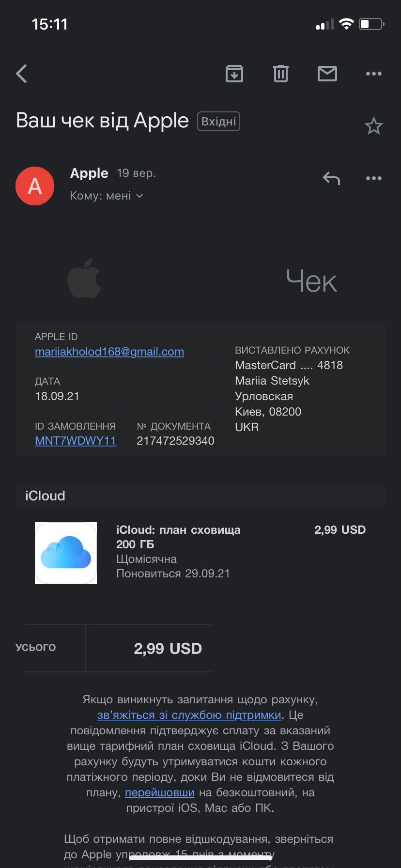
Task: Star the email 'Ваш чек від Apple'
Action: (374, 126)
